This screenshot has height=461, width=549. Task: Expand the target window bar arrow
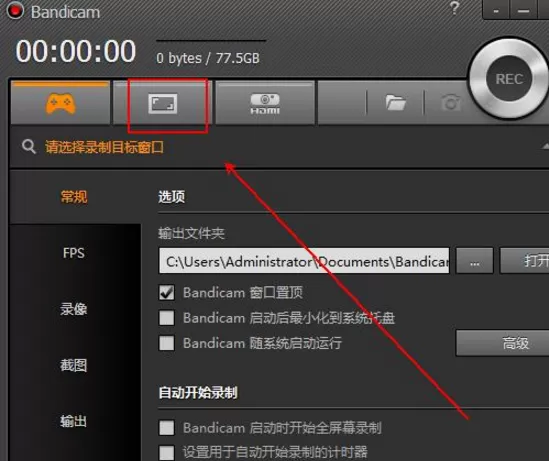click(x=545, y=146)
